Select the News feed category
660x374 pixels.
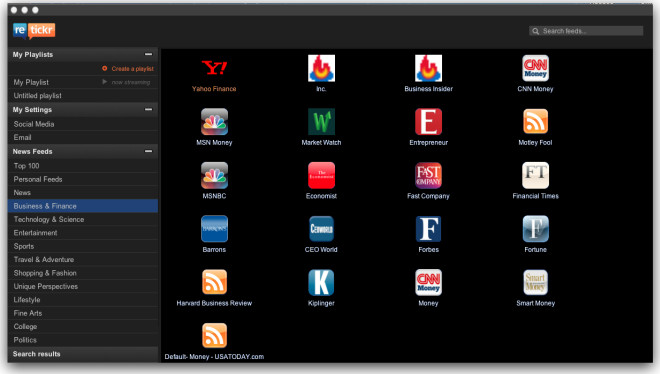point(83,193)
